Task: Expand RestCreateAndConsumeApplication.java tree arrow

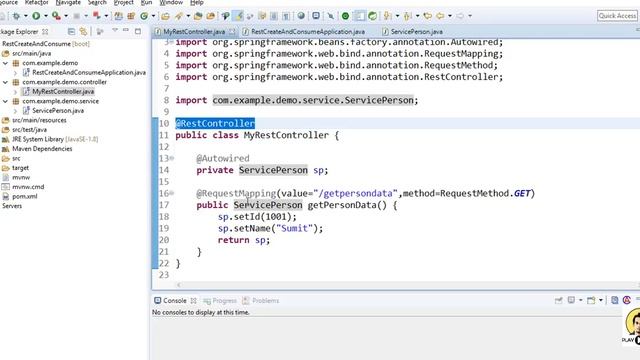Action: (15, 73)
